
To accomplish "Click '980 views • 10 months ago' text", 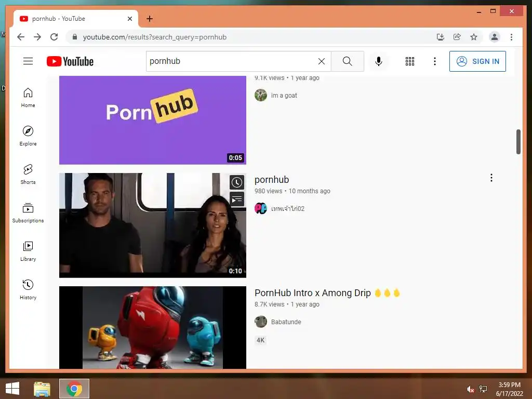I will pos(292,191).
